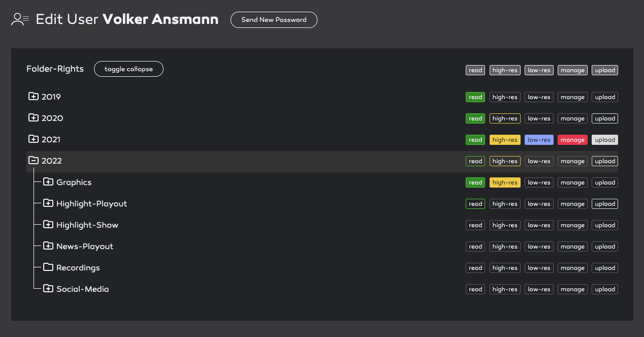Click the Recordings folder icon
The height and width of the screenshot is (337, 644).
(48, 267)
